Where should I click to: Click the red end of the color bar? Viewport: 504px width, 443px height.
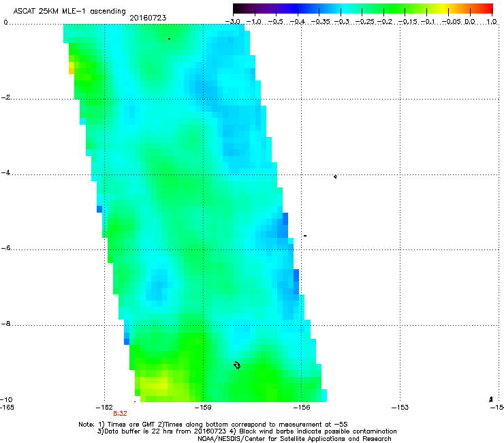pyautogui.click(x=488, y=8)
